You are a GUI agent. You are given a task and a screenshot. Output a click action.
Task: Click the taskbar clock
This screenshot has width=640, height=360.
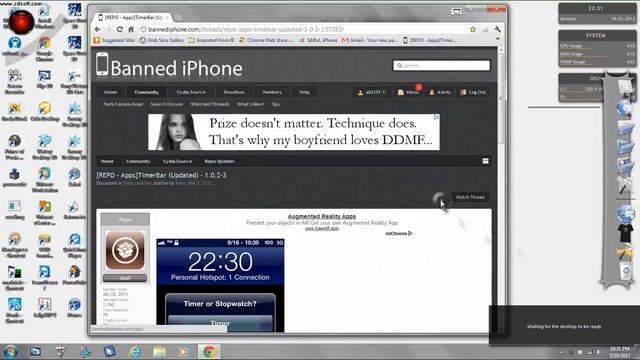620,352
